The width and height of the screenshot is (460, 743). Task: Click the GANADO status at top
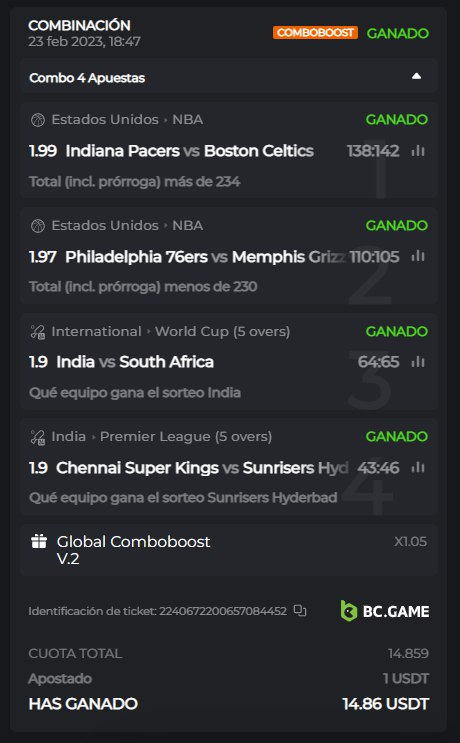tap(397, 33)
